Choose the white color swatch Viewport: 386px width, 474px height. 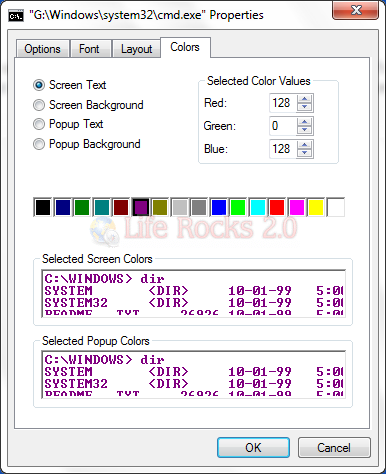pos(336,207)
